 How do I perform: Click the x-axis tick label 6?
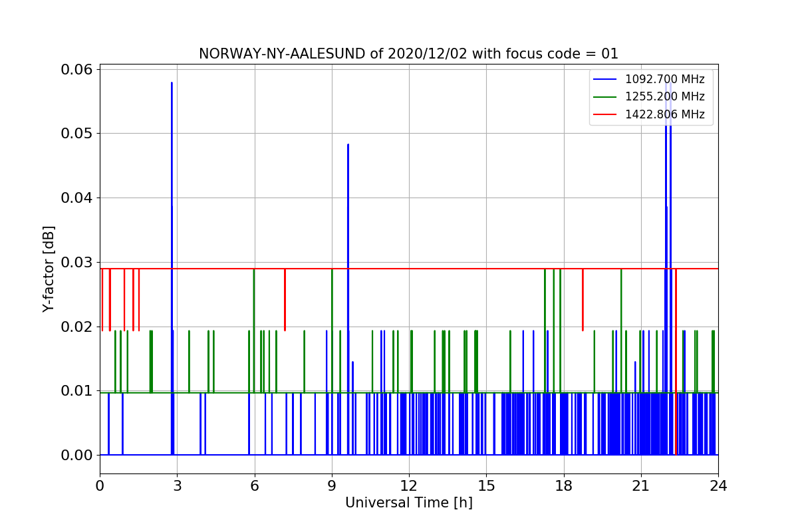point(254,485)
